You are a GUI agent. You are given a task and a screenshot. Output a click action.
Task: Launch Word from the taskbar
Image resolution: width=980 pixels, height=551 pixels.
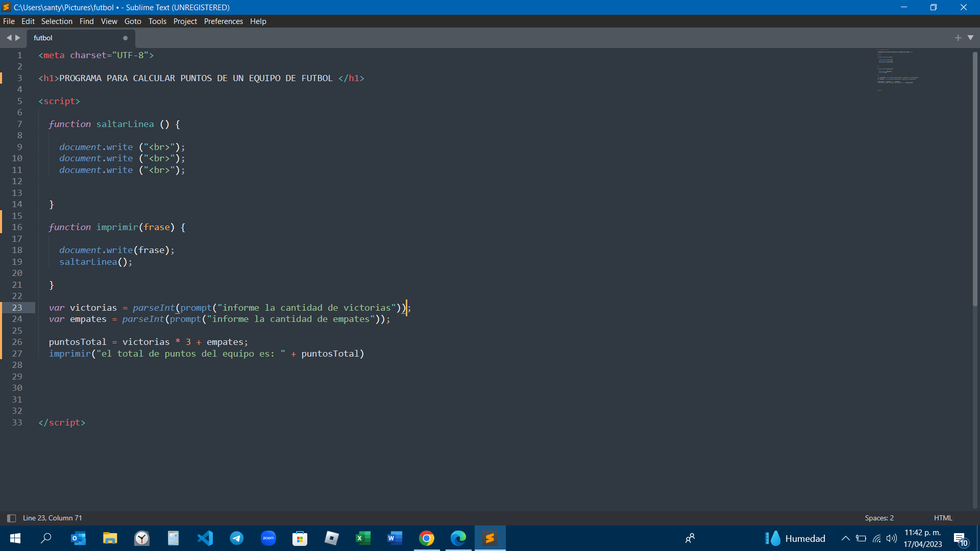tap(395, 538)
